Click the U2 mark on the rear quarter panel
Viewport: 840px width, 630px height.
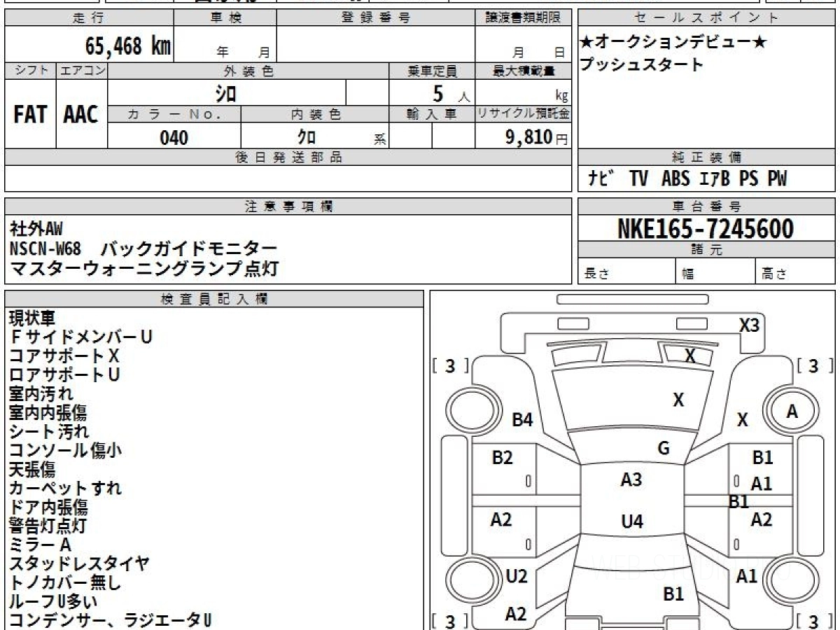coord(517,576)
